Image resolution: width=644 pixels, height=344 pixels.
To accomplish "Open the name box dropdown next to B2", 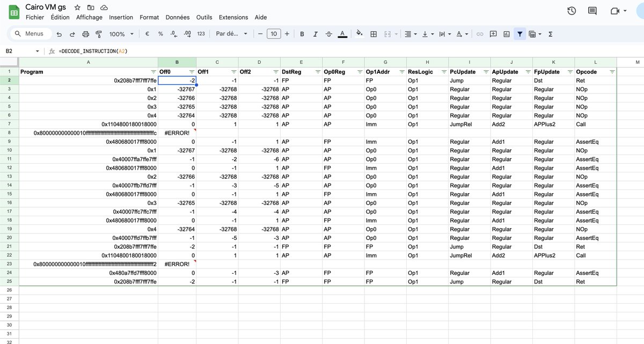I will click(x=37, y=51).
